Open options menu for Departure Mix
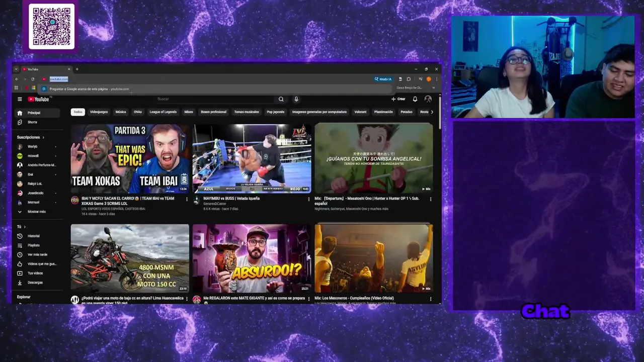 point(431,199)
